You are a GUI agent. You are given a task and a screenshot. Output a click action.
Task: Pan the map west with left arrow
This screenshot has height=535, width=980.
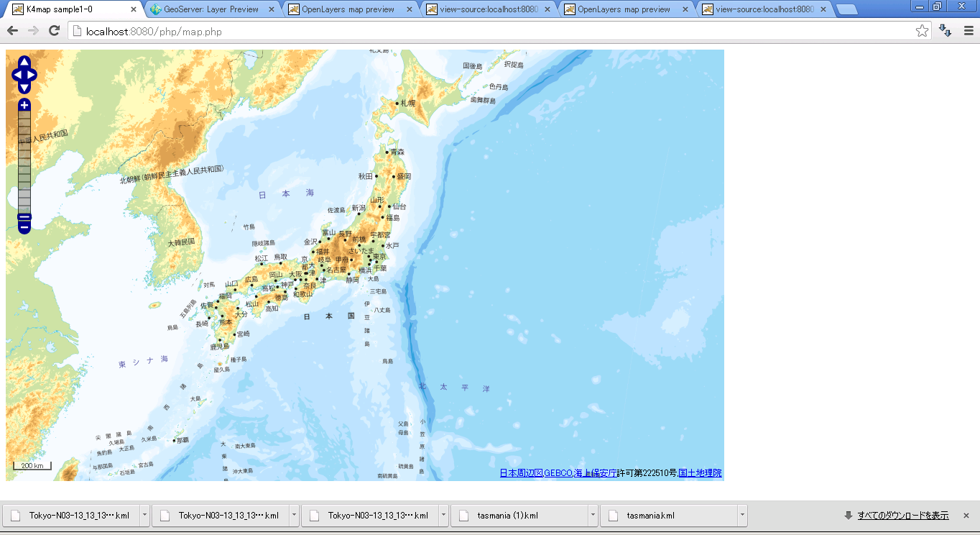pyautogui.click(x=17, y=75)
